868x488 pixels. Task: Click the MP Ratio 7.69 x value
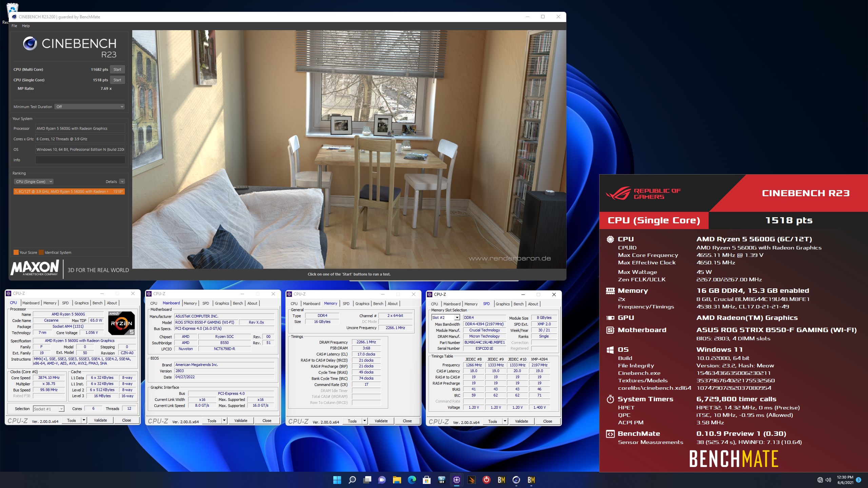point(106,88)
